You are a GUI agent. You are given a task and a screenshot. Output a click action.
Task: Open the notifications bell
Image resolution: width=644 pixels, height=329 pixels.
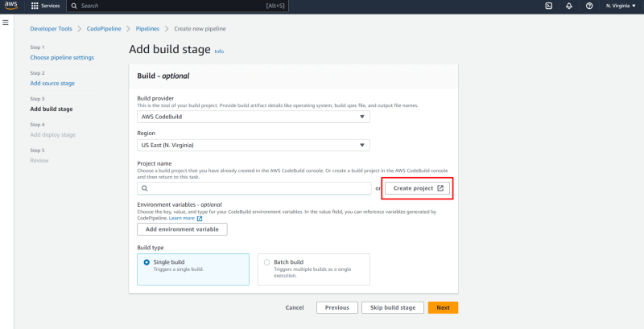tap(569, 6)
